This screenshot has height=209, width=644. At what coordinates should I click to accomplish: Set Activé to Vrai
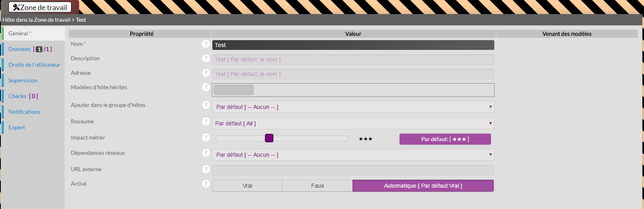[247, 186]
